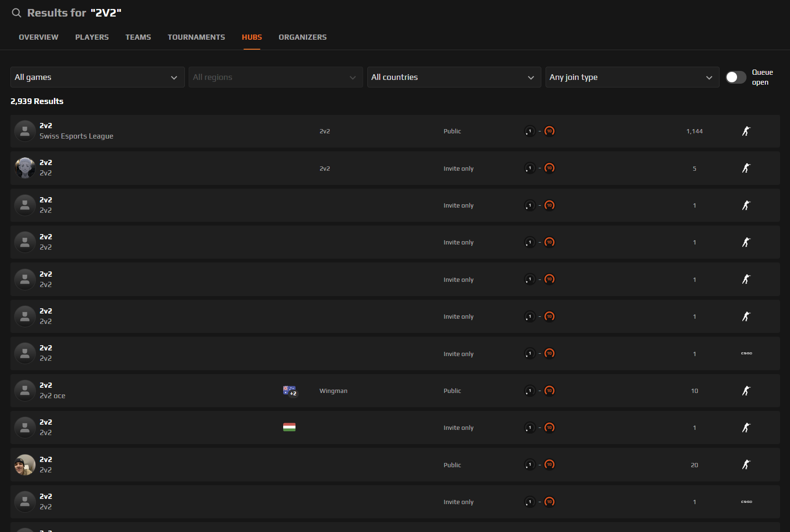Click the Hungarian flag icon
The height and width of the screenshot is (532, 790).
pos(289,427)
